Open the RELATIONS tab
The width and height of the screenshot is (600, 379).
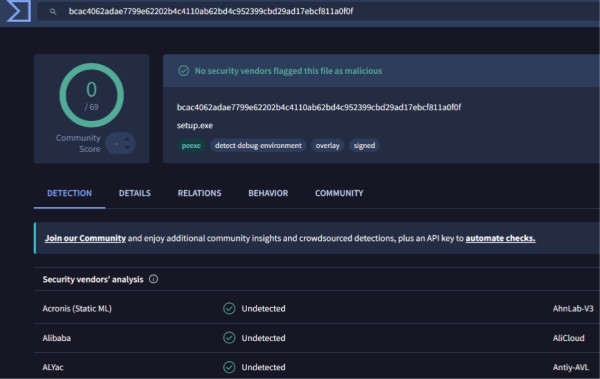click(199, 193)
